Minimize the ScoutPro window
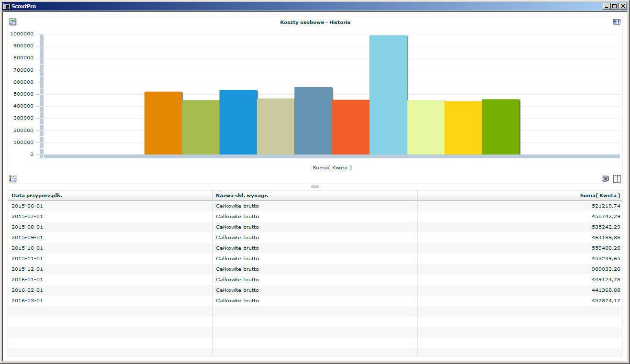The width and height of the screenshot is (630, 364). pyautogui.click(x=607, y=6)
